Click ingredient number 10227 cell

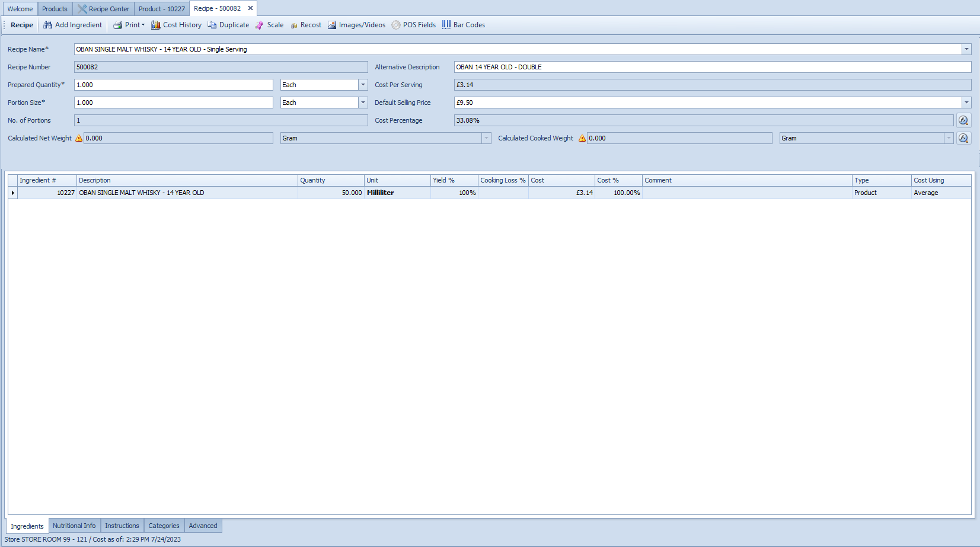pyautogui.click(x=47, y=193)
